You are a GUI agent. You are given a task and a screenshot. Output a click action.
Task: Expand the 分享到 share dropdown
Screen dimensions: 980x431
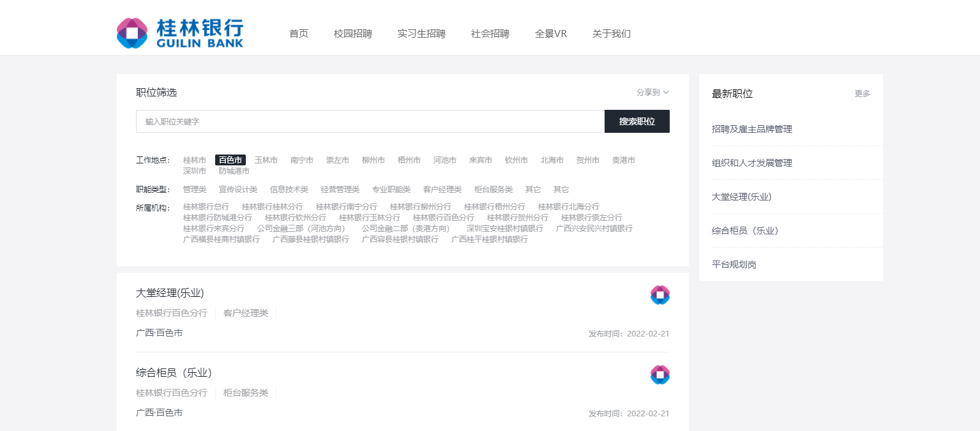[x=652, y=93]
